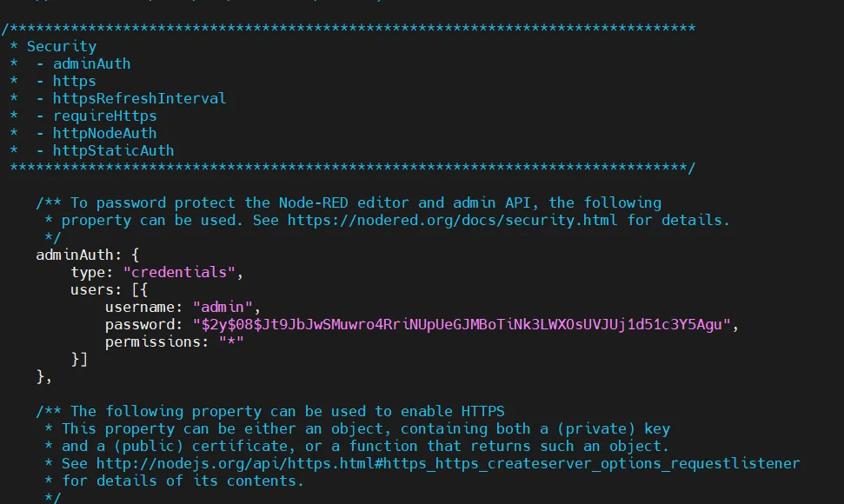Click the "users" array key
This screenshot has width=844, height=504.
click(91, 289)
